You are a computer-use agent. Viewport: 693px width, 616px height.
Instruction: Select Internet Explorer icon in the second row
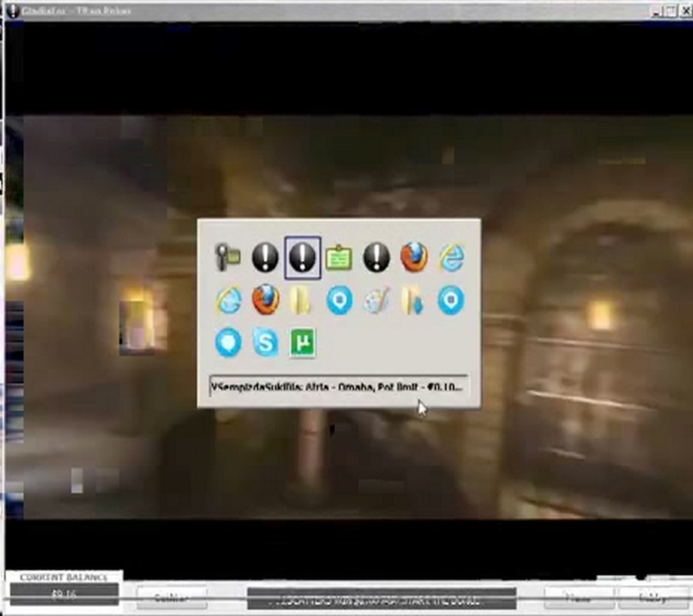pyautogui.click(x=228, y=300)
